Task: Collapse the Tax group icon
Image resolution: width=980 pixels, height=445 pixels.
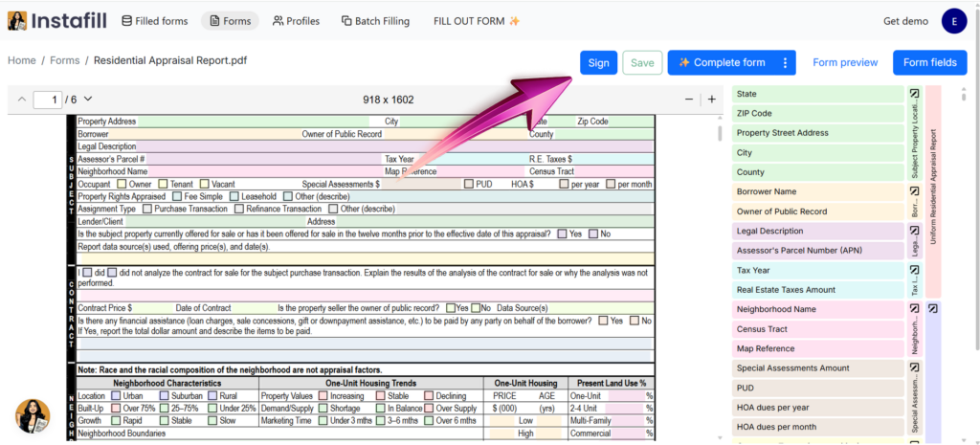Action: tap(914, 269)
